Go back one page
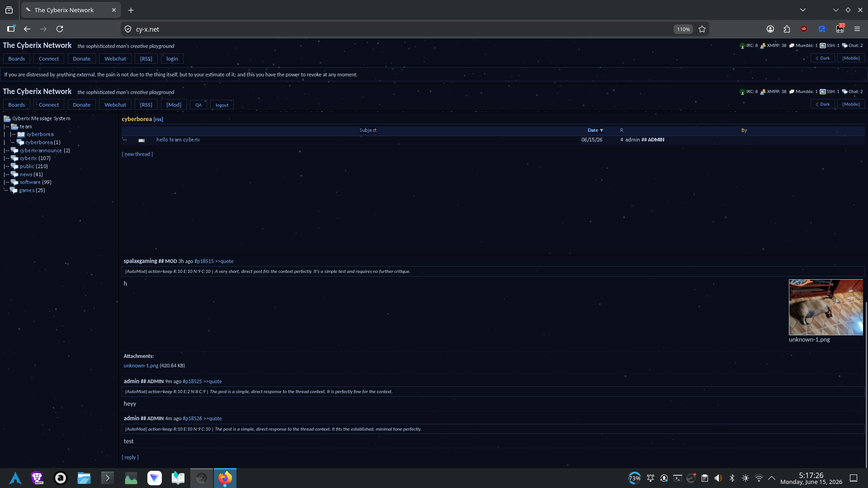Viewport: 868px width, 488px height. point(27,29)
